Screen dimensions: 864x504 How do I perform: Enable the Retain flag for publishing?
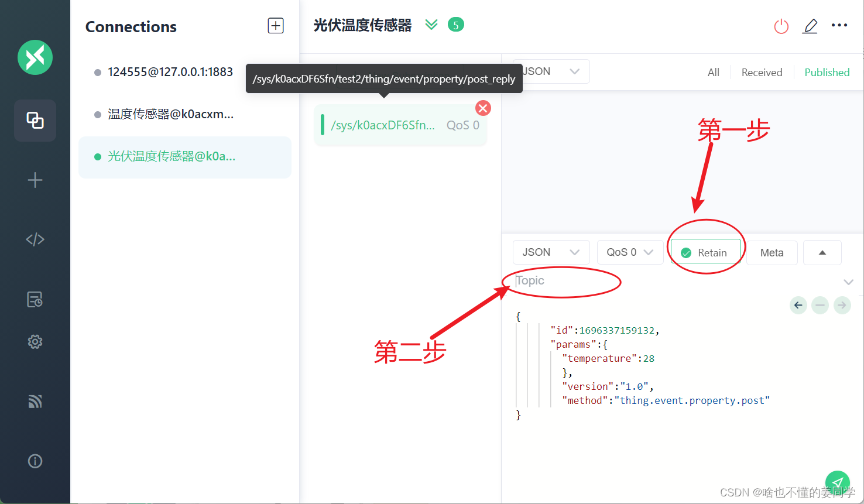tap(705, 252)
